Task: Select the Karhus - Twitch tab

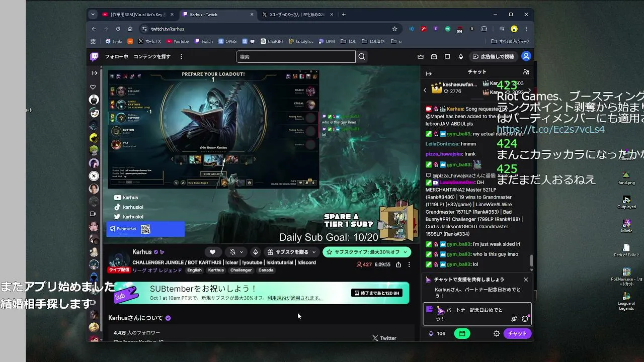Action: [218, 15]
